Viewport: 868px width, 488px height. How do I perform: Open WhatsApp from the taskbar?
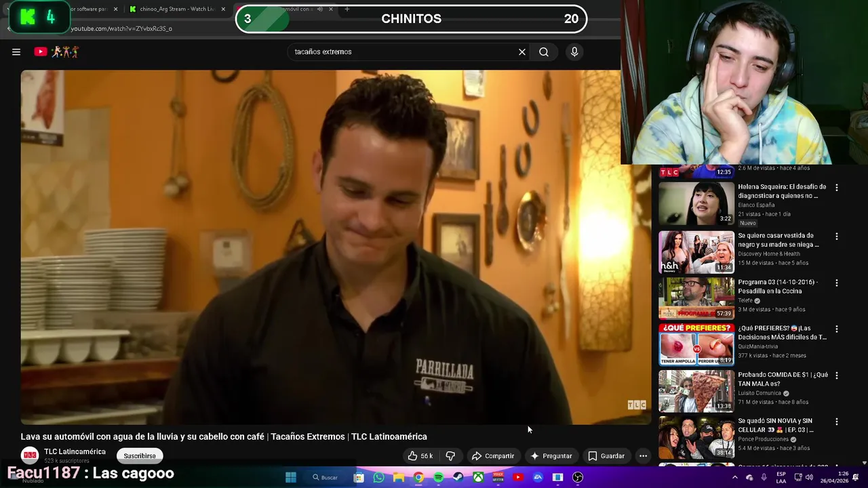tap(378, 477)
